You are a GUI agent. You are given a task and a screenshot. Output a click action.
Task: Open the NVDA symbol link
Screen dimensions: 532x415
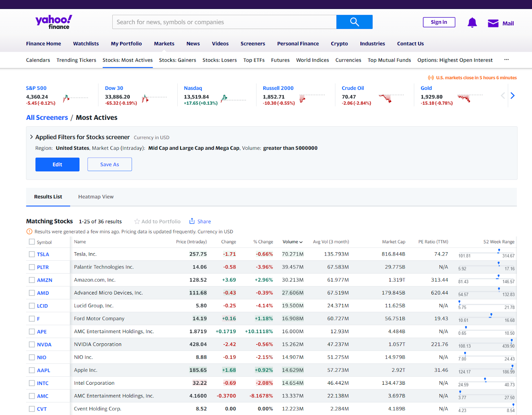44,345
